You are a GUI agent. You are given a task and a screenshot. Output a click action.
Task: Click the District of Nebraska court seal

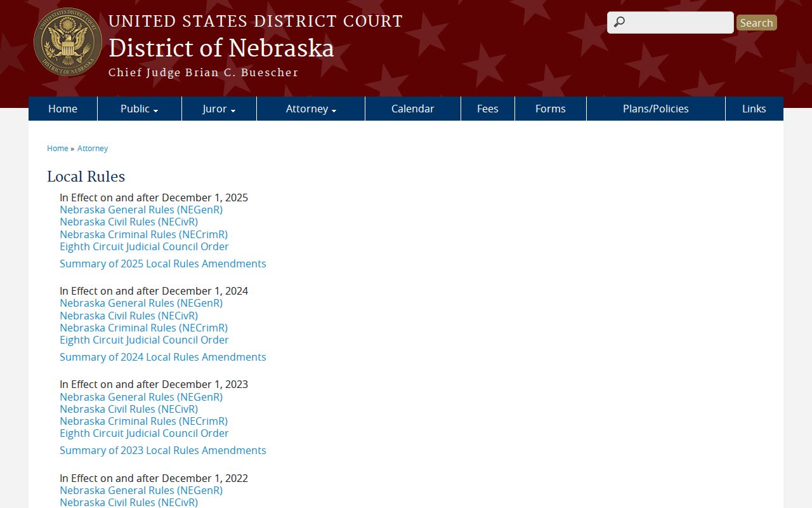click(x=68, y=43)
